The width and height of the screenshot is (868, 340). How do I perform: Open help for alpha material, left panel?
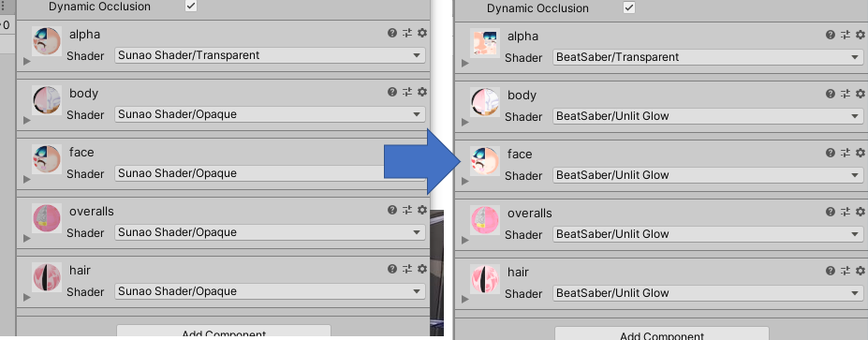coord(392,33)
